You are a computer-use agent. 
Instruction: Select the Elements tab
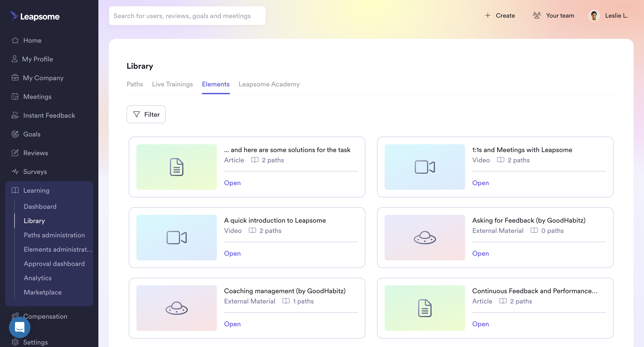click(216, 84)
